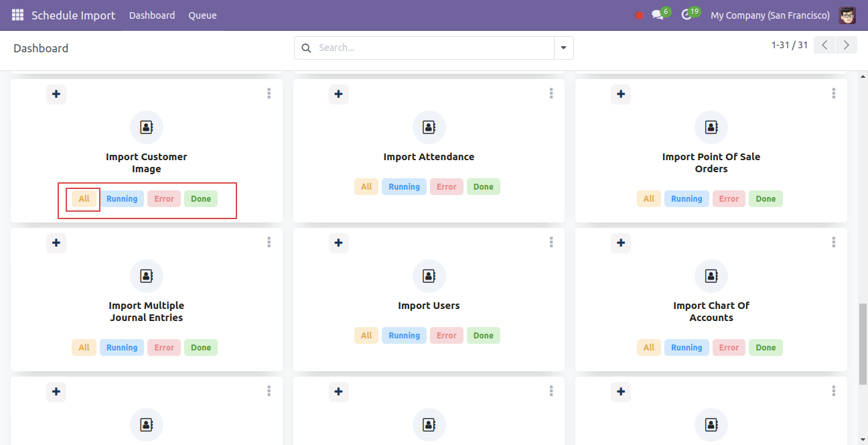Show Error jobs for Import Multiple Journal Entries
The height and width of the screenshot is (445, 868).
tap(164, 348)
